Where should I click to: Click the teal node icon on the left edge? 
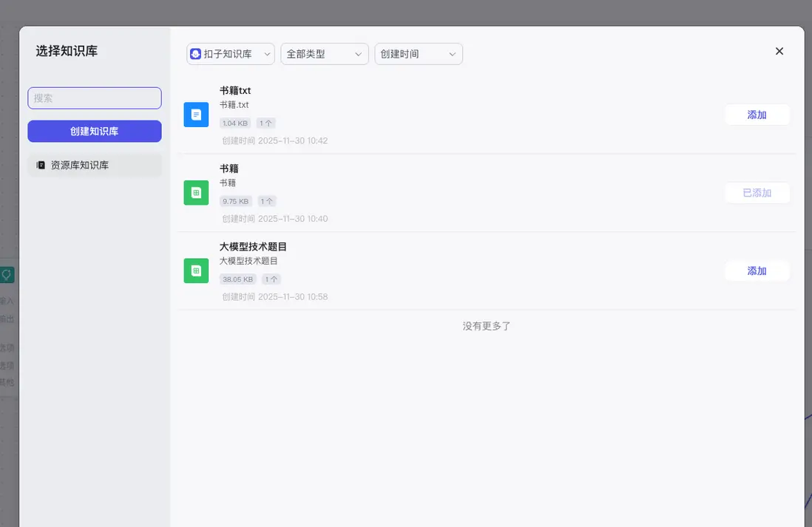pos(7,274)
